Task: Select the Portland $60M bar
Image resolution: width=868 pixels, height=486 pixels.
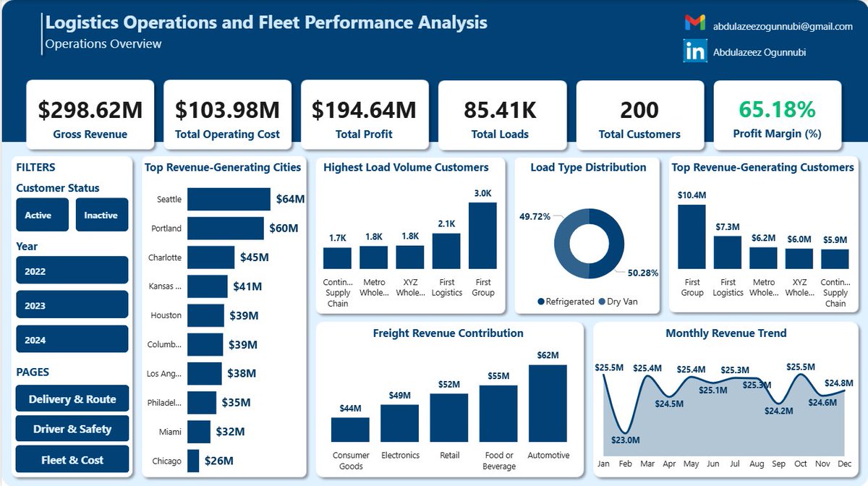Action: point(226,228)
